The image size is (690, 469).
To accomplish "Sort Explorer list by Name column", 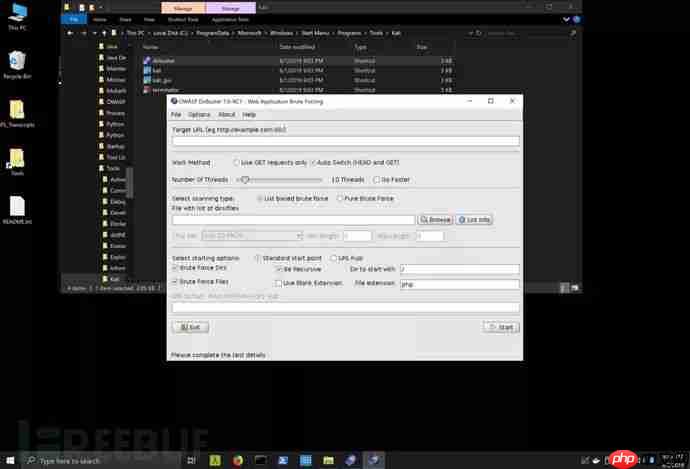I will click(150, 47).
